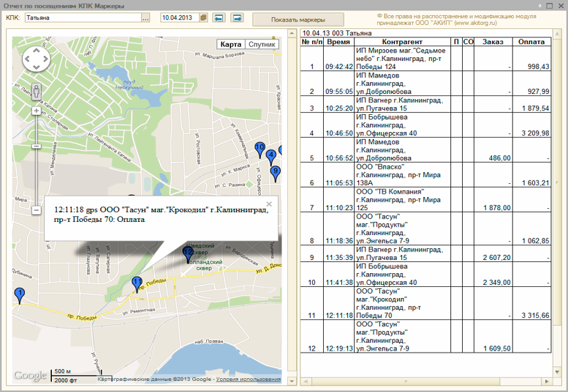Viewport: 568px width, 392px height.
Task: Zoom in with the map plus button
Action: (36, 111)
